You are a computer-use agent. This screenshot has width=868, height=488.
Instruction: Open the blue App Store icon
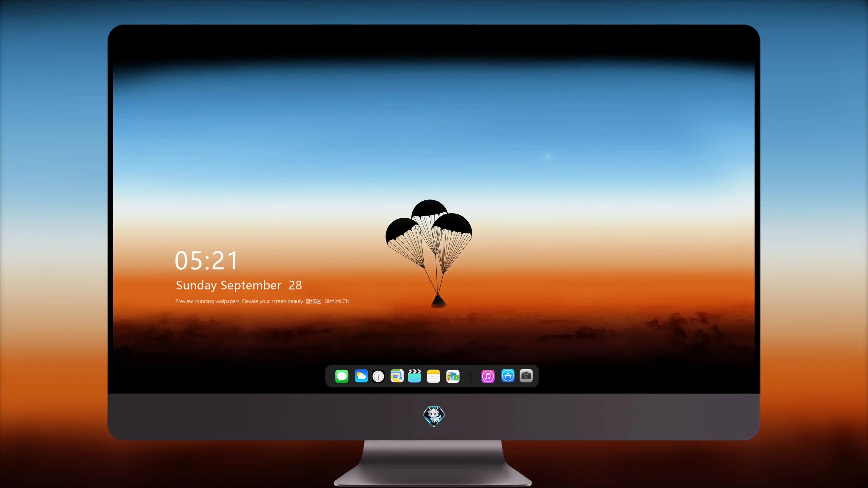508,375
